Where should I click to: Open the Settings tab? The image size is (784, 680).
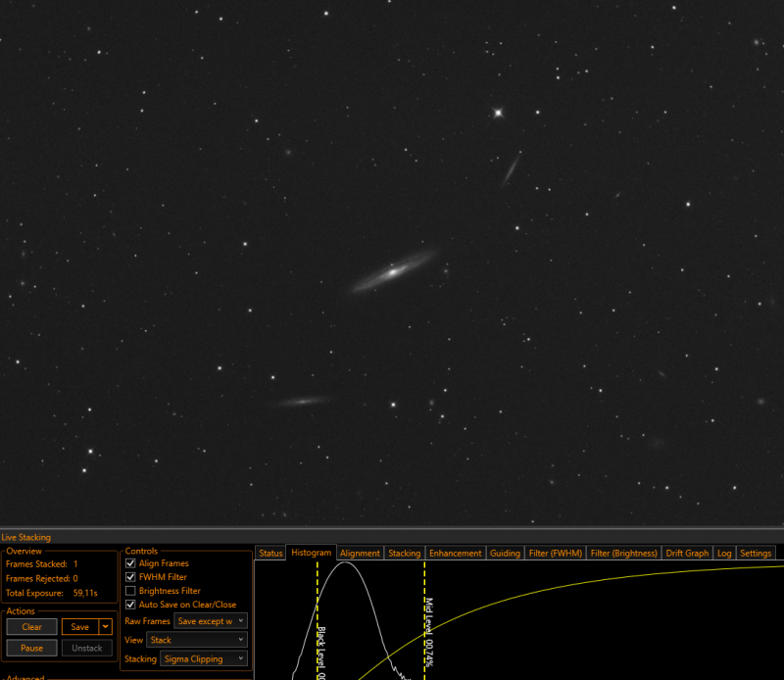[756, 553]
